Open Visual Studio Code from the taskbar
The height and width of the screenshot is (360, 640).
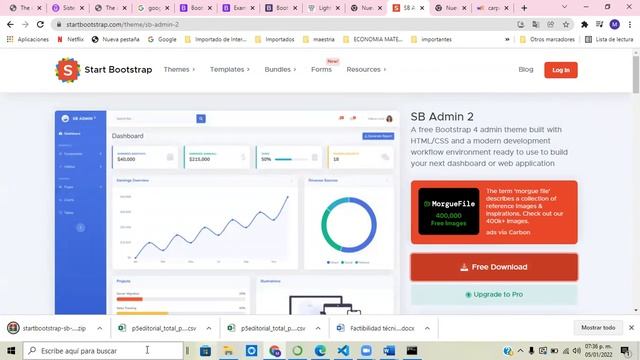pos(343,351)
